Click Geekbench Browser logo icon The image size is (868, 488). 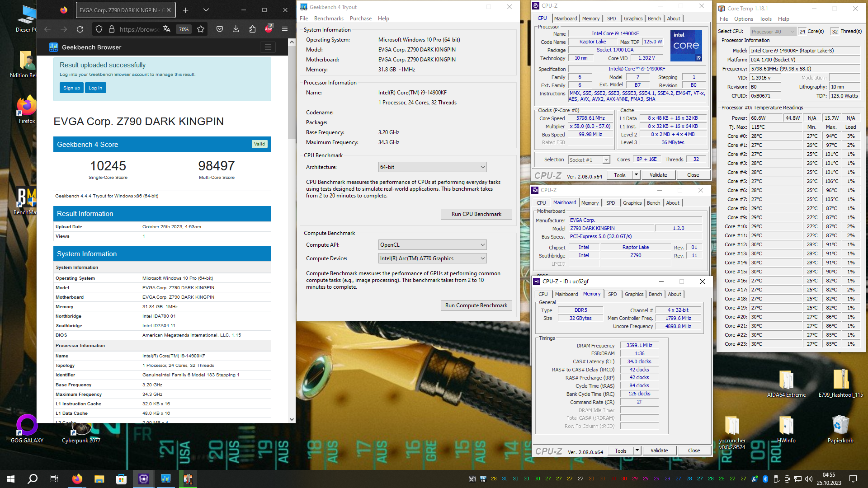point(53,47)
